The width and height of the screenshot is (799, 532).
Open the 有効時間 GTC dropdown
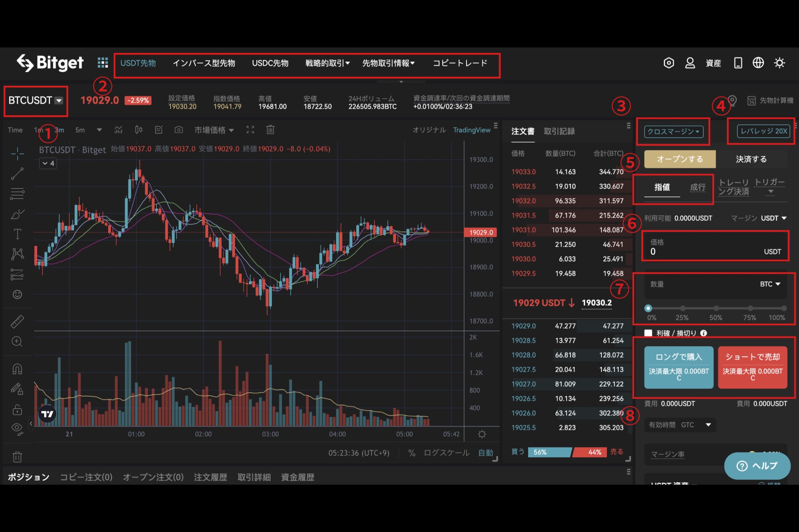[680, 425]
